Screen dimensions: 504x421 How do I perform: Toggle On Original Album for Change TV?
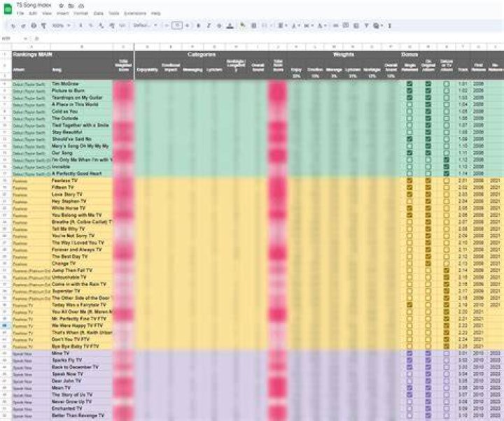(x=428, y=264)
